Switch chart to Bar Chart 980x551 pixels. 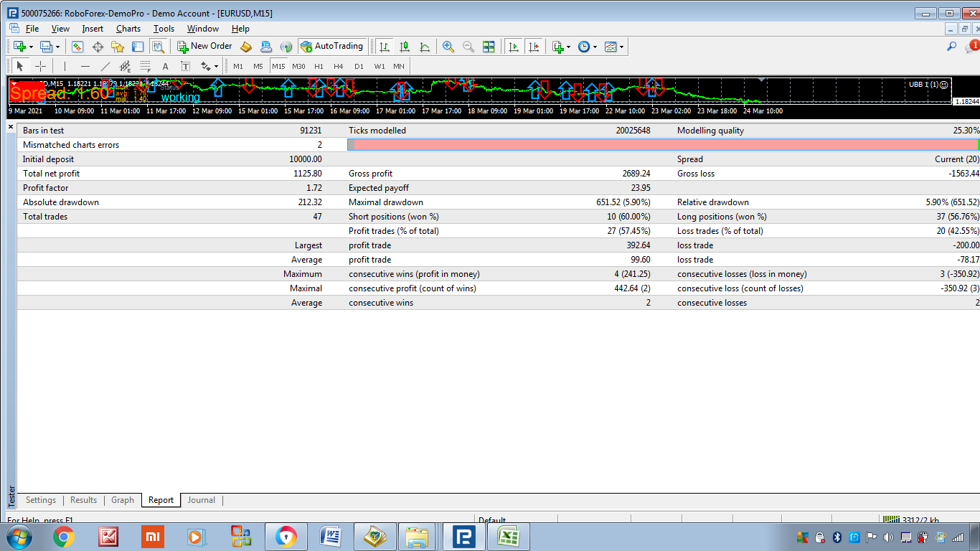(x=385, y=47)
